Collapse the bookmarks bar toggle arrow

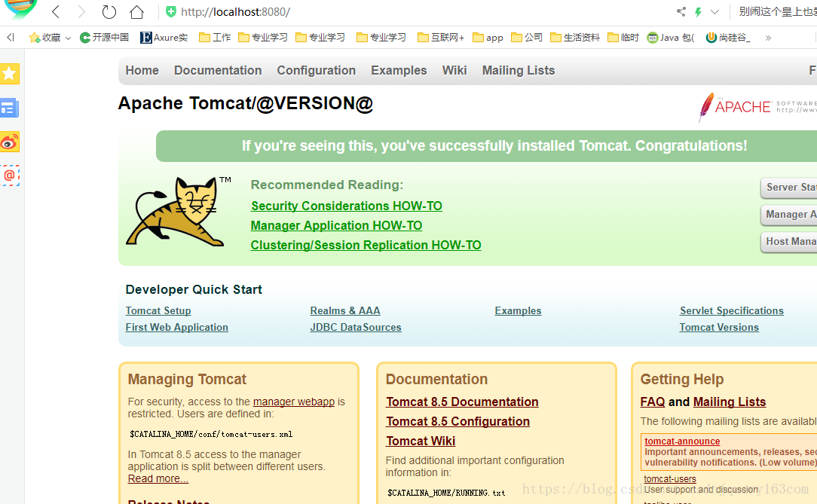(x=11, y=37)
